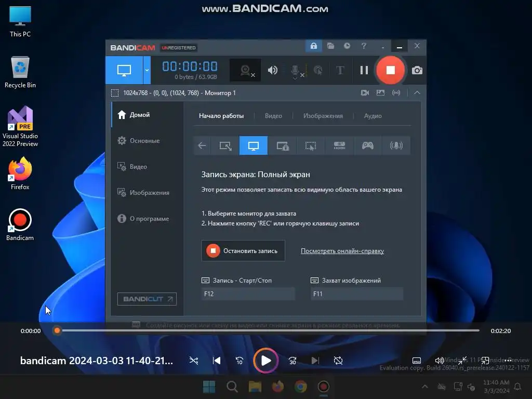Toggle the speaker sound icon in Bandicam toolbar
532x399 pixels.
click(272, 70)
